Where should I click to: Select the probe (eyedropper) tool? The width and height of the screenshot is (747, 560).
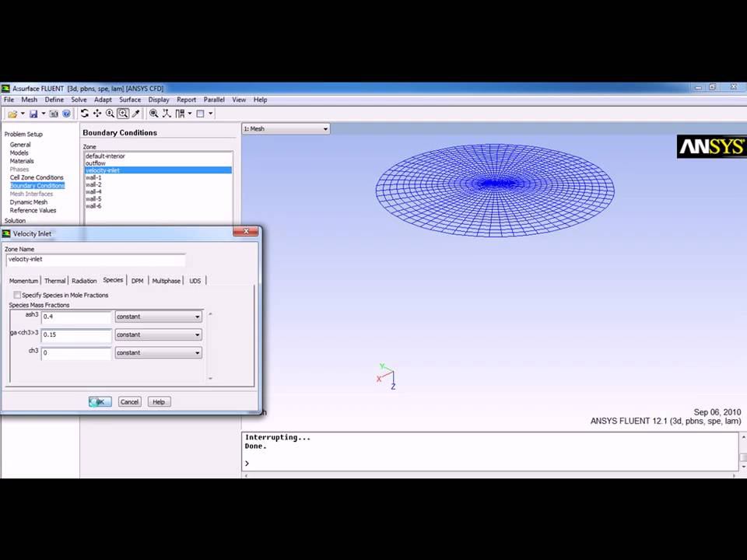coord(135,114)
